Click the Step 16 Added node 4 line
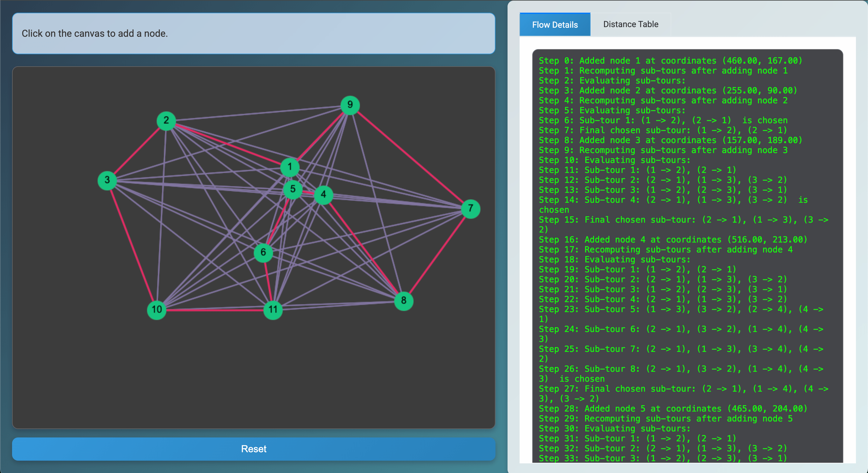 pyautogui.click(x=673, y=240)
